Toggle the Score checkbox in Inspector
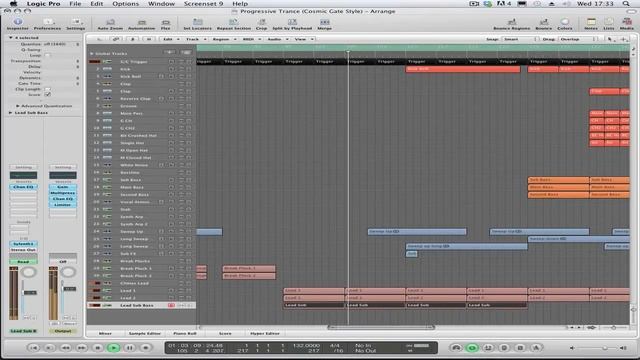Image resolution: width=640 pixels, height=360 pixels. click(x=47, y=94)
